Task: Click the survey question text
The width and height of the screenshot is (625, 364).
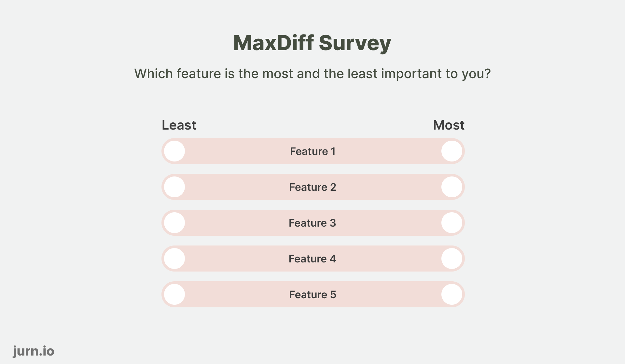Action: coord(312,74)
